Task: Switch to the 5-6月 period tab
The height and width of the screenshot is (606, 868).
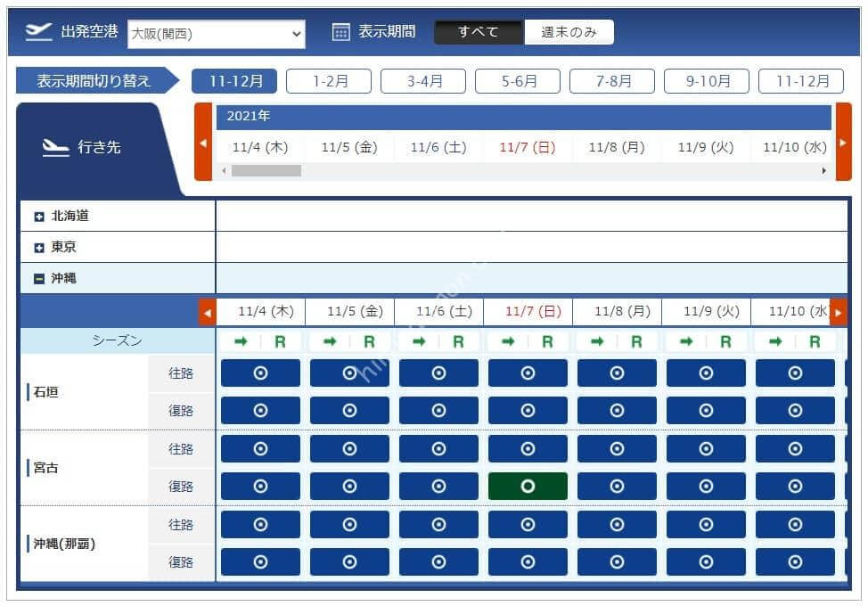Action: click(x=518, y=81)
